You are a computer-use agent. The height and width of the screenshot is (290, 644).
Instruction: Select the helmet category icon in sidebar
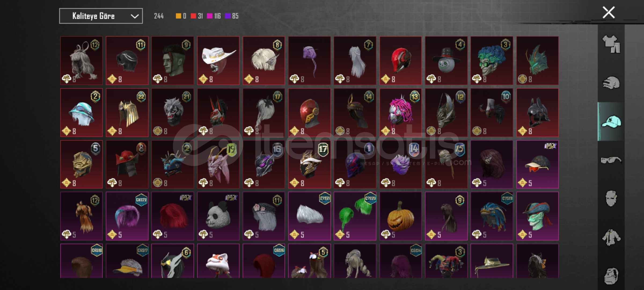(611, 83)
